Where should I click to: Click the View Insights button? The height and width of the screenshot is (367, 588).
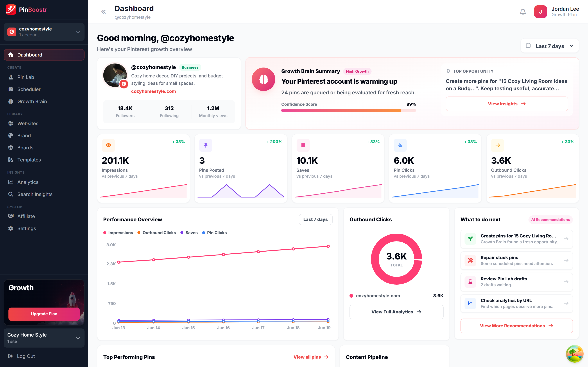click(507, 104)
